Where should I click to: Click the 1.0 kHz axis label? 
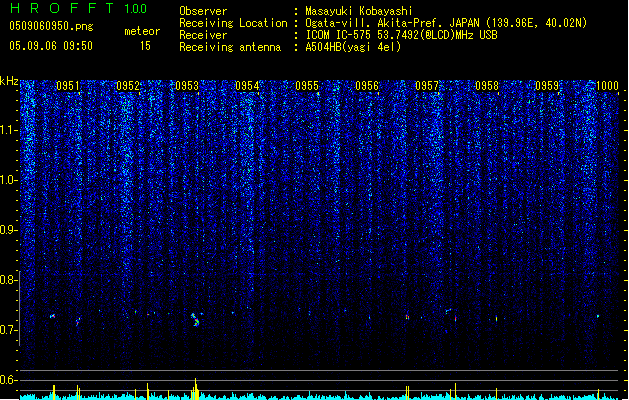[9, 180]
